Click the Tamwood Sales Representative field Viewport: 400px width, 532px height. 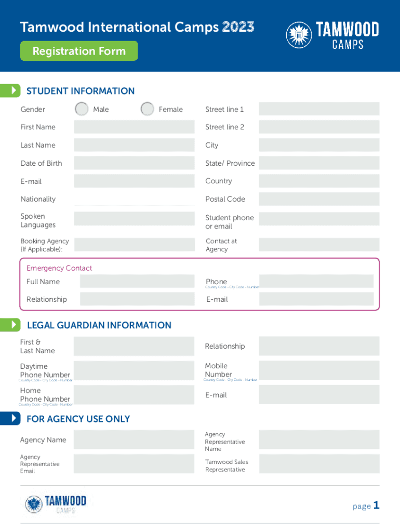coord(319,464)
